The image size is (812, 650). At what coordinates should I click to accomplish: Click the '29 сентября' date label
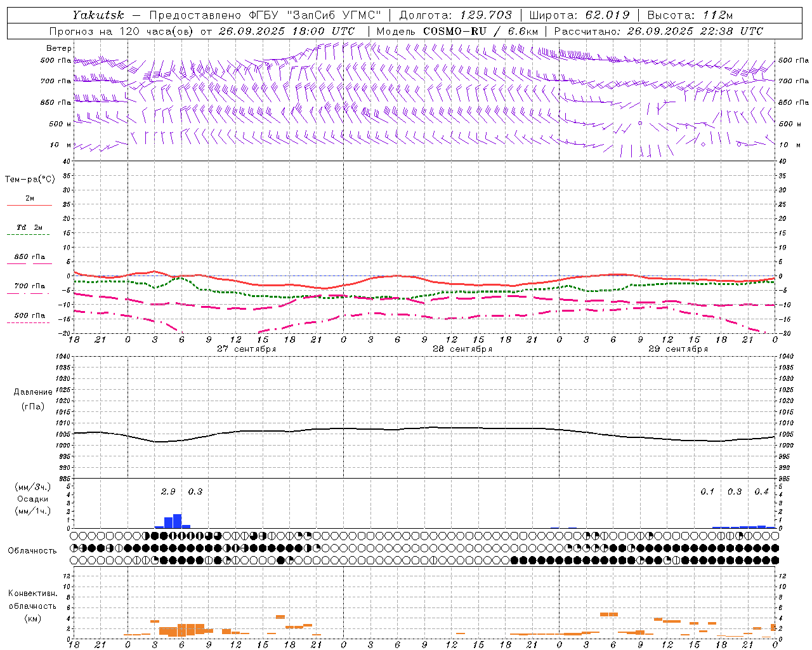(678, 349)
